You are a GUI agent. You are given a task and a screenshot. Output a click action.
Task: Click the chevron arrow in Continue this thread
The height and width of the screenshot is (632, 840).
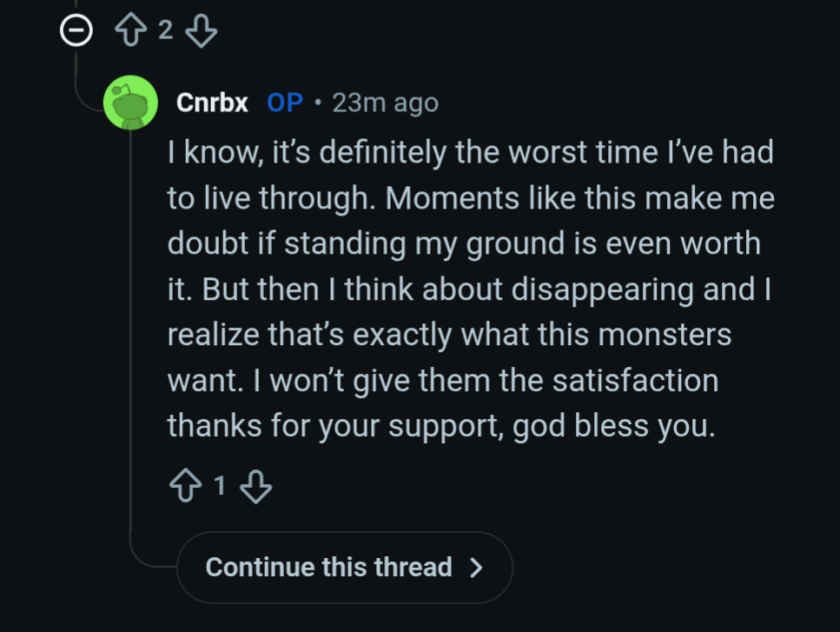pyautogui.click(x=475, y=568)
